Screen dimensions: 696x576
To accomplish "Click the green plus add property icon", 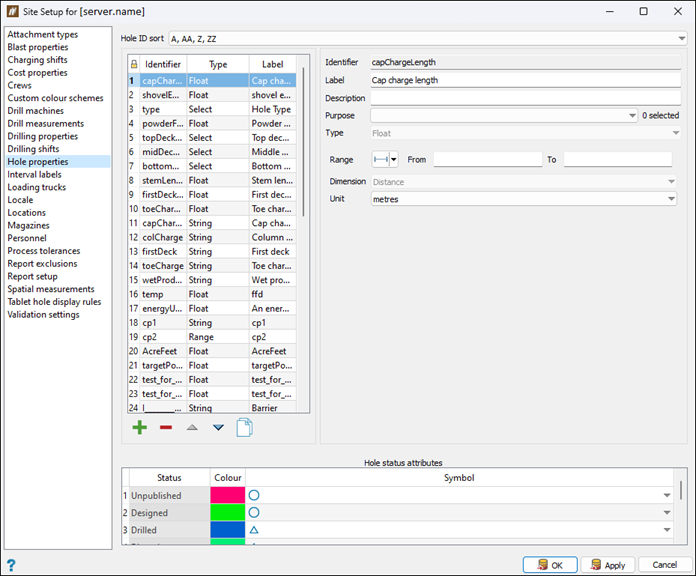I will point(139,428).
